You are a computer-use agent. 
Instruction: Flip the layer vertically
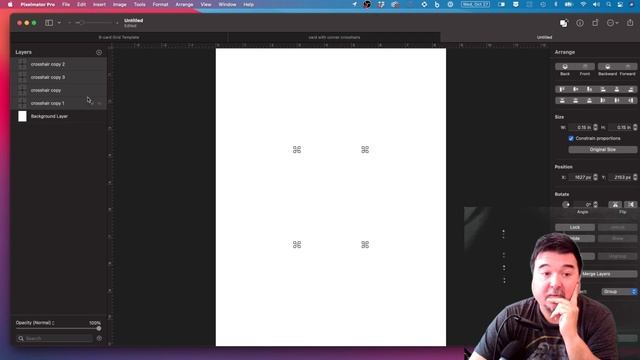point(631,204)
